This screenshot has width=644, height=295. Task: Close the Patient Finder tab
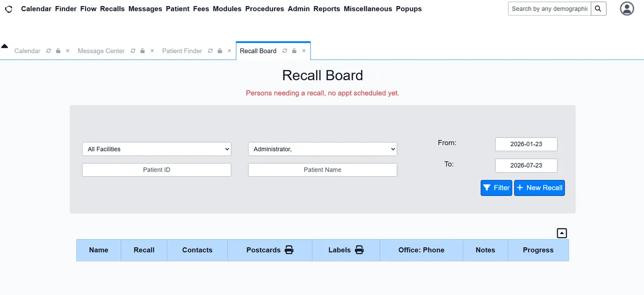pyautogui.click(x=229, y=51)
